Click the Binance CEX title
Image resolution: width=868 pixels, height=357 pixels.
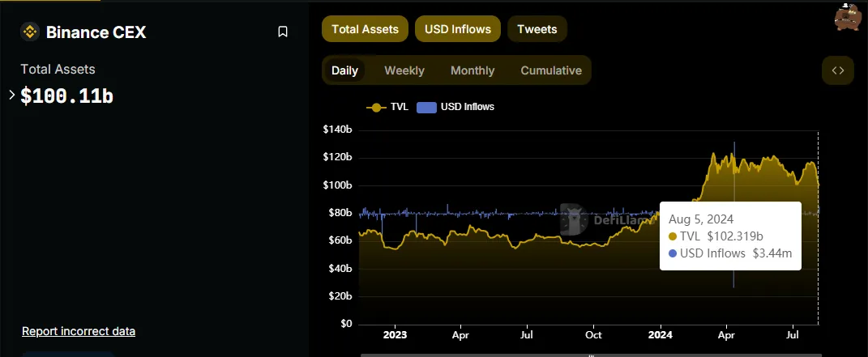coord(96,32)
